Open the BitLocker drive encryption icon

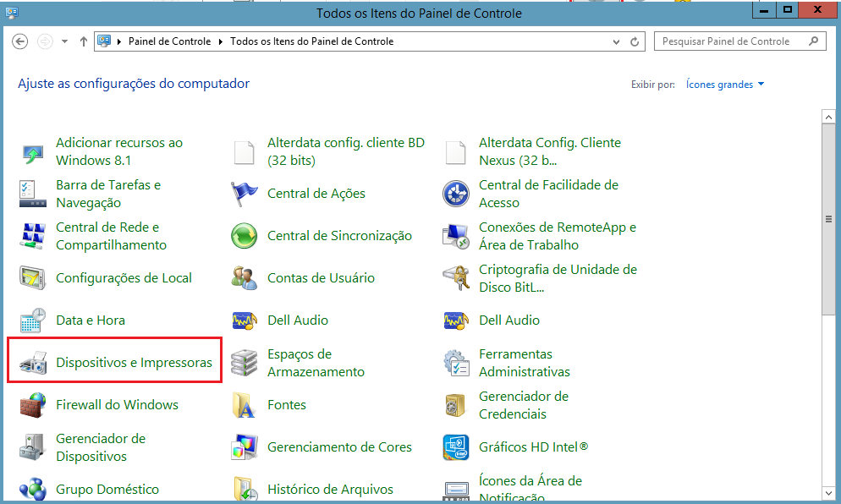point(456,277)
